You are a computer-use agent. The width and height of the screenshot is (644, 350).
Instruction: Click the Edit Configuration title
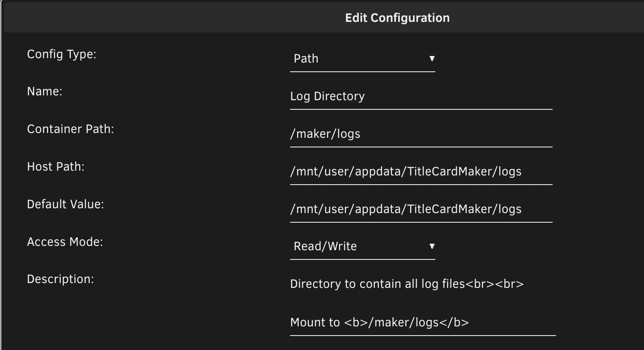click(398, 17)
